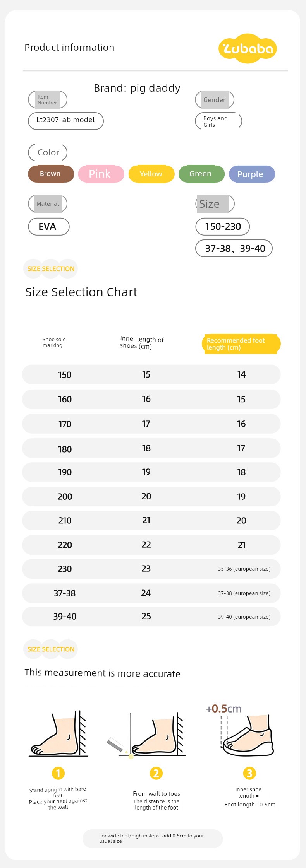The width and height of the screenshot is (306, 868).
Task: Click the Lt2307-ab model pill
Action: [66, 121]
